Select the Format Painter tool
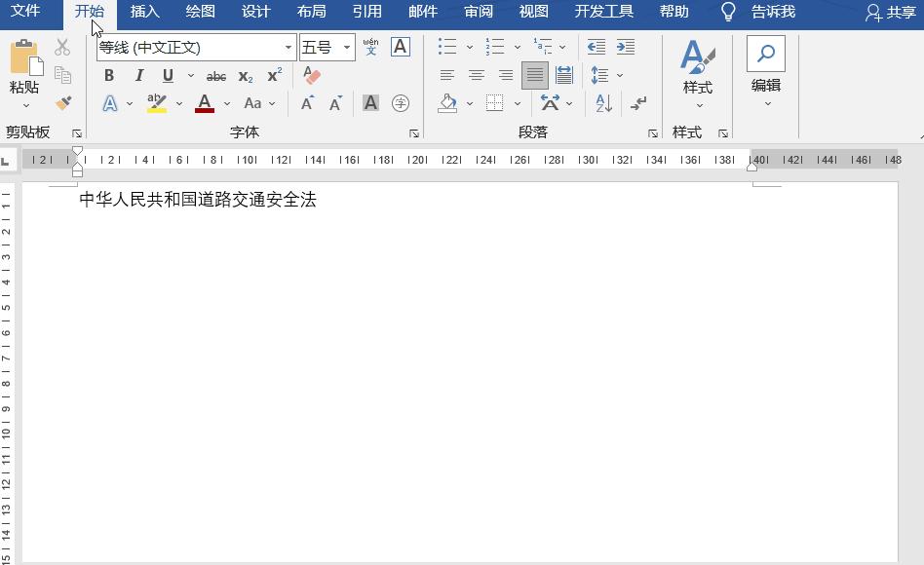 [62, 102]
